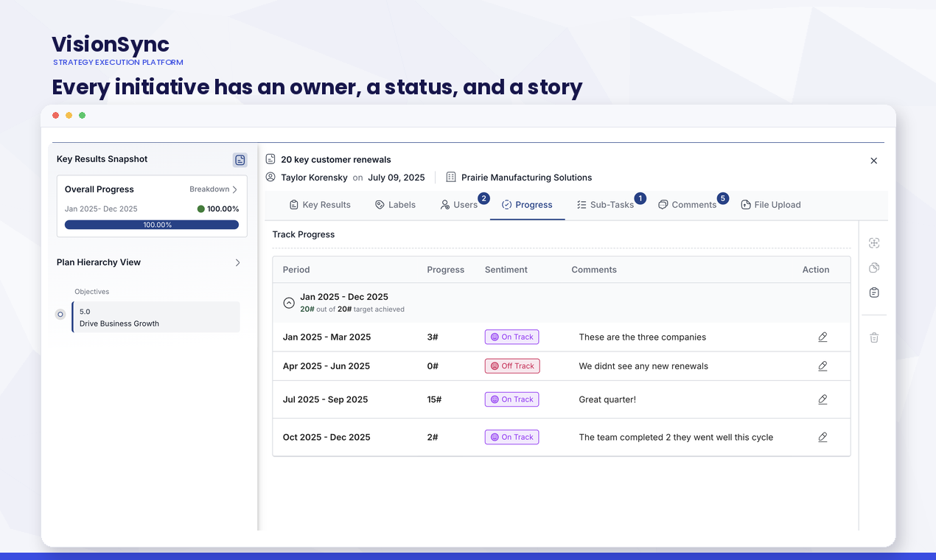This screenshot has height=560, width=936.
Task: Click the comment 'These are the three companies'
Action: point(643,337)
